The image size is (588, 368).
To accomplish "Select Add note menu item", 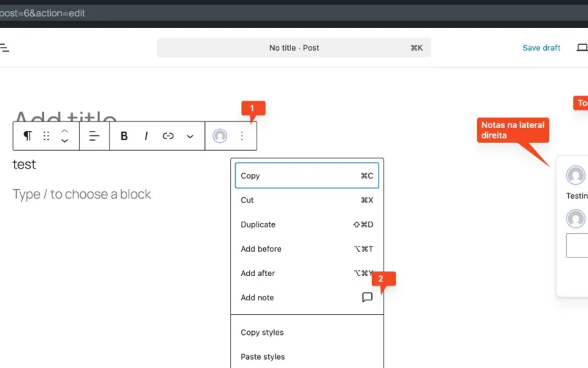I will pyautogui.click(x=306, y=297).
